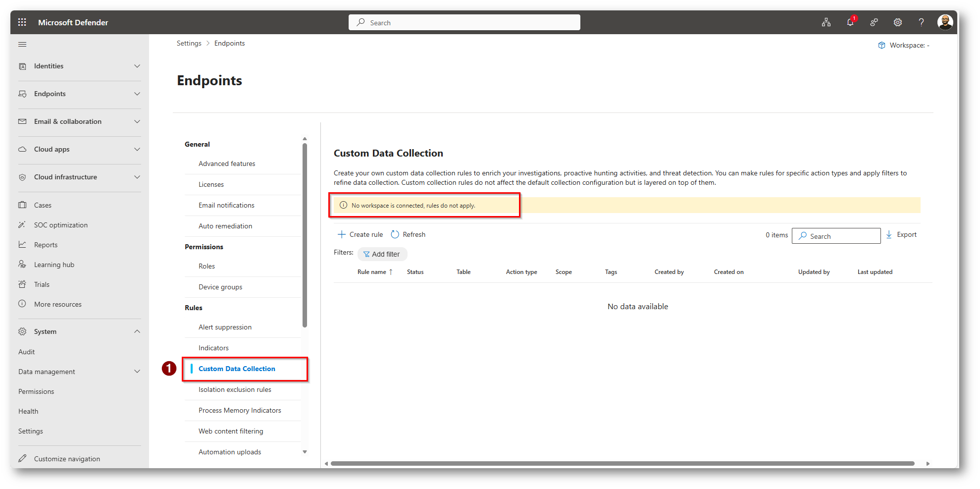Select Web content filtering in settings list
The image size is (980, 489).
[x=231, y=432]
